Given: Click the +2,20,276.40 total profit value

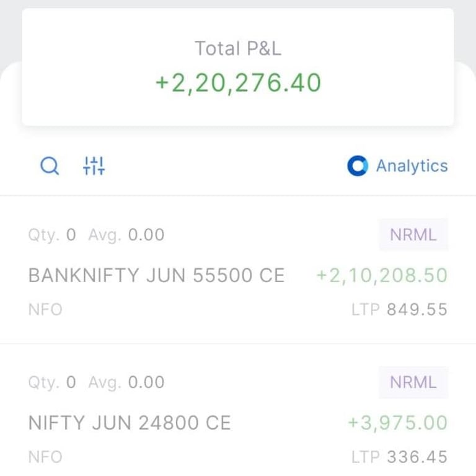Looking at the screenshot, I should [238, 83].
